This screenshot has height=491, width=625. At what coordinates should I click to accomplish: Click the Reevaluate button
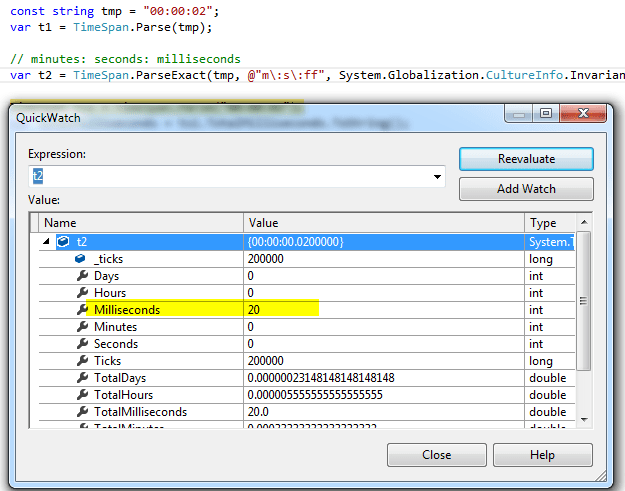(526, 159)
